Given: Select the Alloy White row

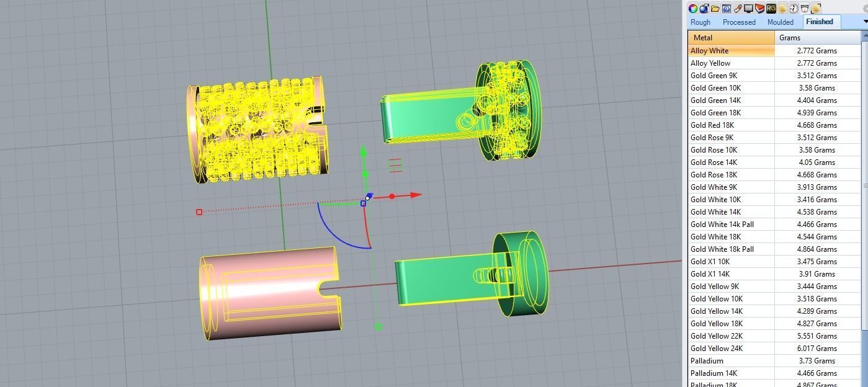Looking at the screenshot, I should (774, 51).
